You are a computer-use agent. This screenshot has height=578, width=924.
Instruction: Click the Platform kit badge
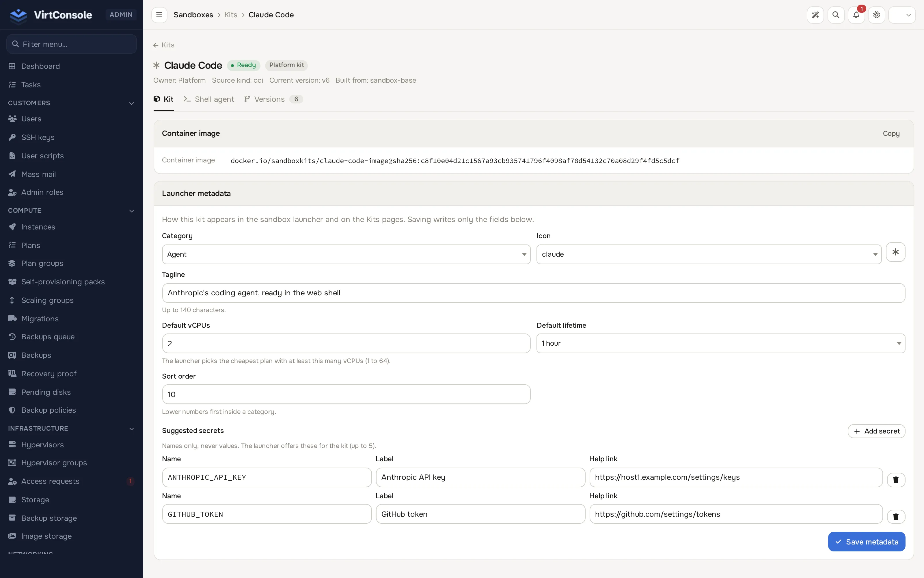tap(286, 65)
